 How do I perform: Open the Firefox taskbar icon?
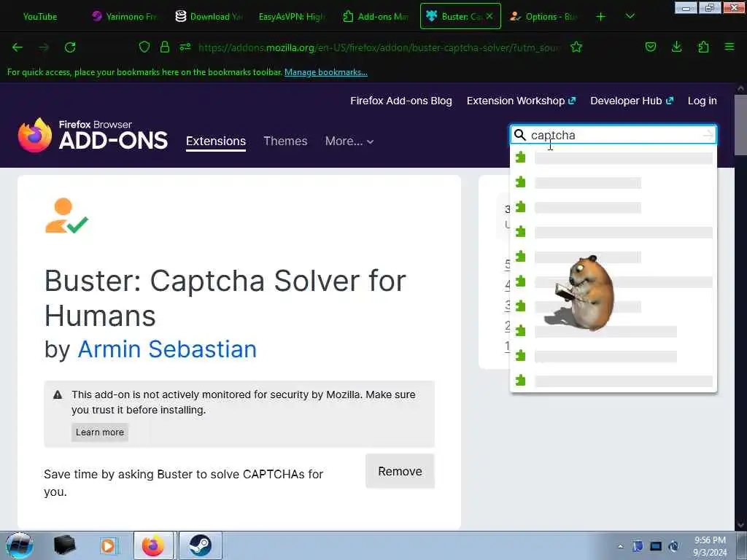153,545
